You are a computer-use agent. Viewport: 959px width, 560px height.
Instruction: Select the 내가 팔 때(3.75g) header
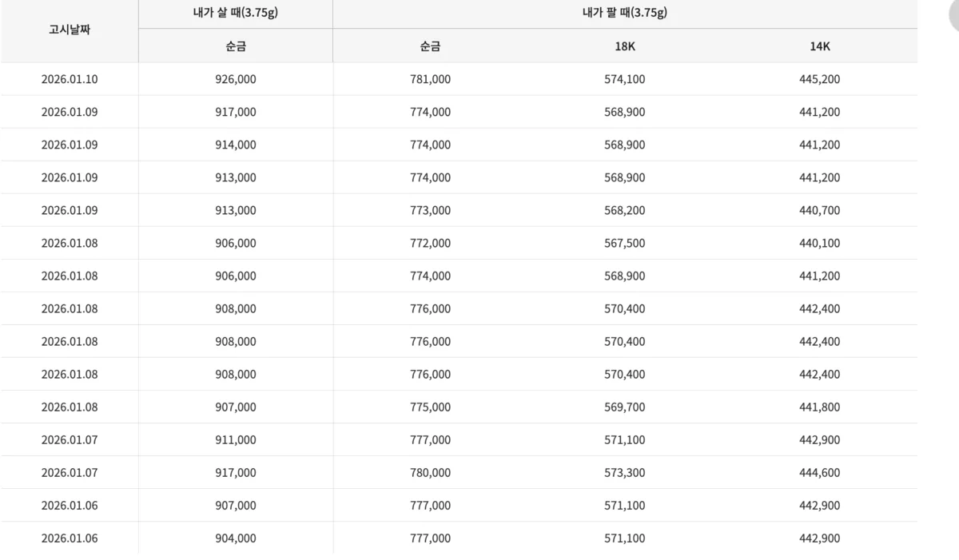tap(625, 14)
